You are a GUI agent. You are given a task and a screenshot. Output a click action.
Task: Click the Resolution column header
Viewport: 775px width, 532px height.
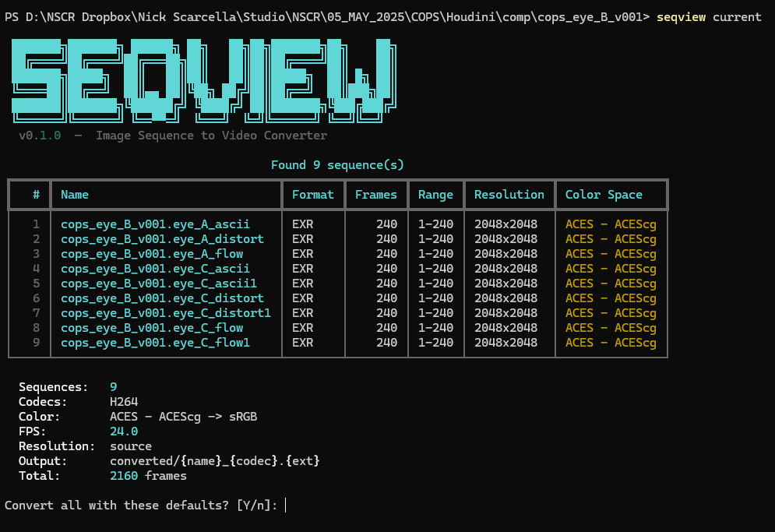point(509,195)
